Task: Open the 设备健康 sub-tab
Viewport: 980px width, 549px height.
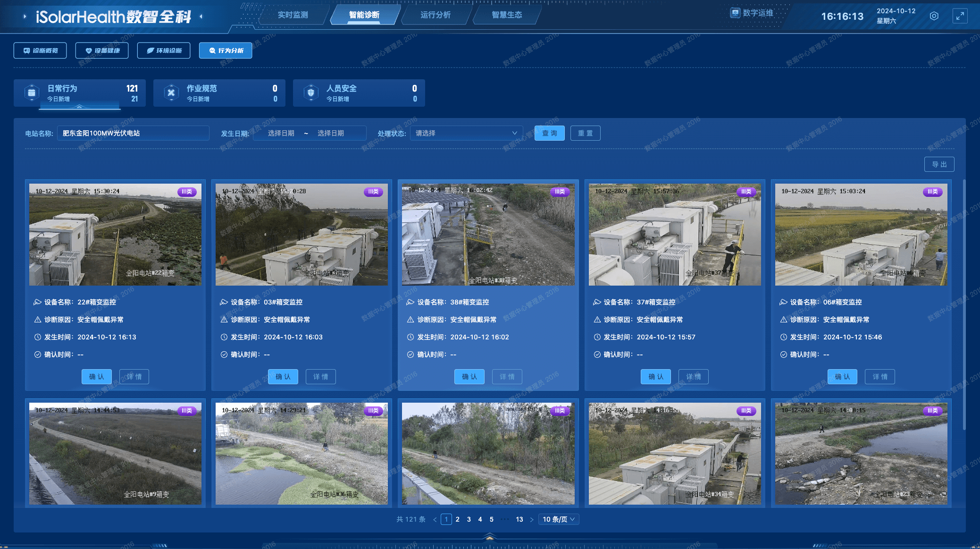Action: (102, 51)
